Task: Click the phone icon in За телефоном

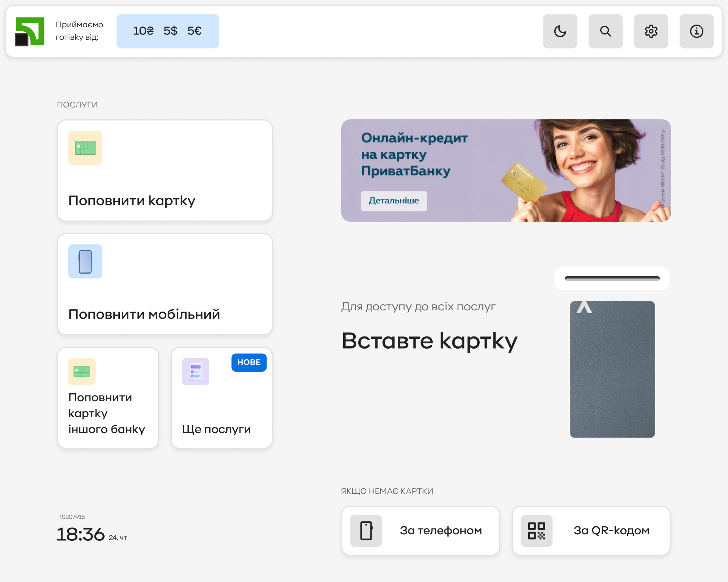Action: click(x=366, y=530)
